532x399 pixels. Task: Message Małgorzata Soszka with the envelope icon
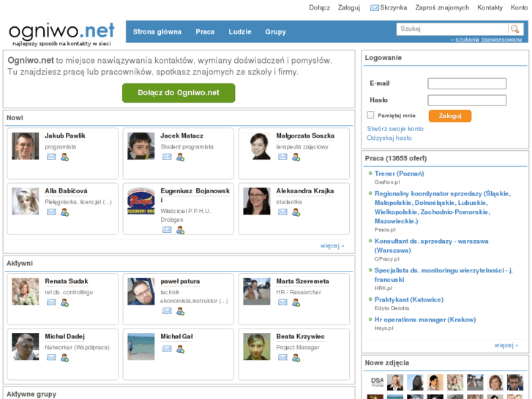point(282,157)
